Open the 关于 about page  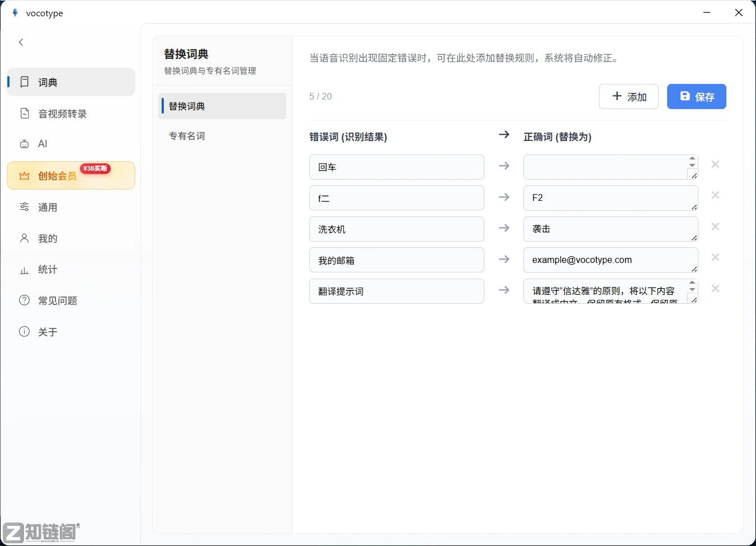(71, 332)
